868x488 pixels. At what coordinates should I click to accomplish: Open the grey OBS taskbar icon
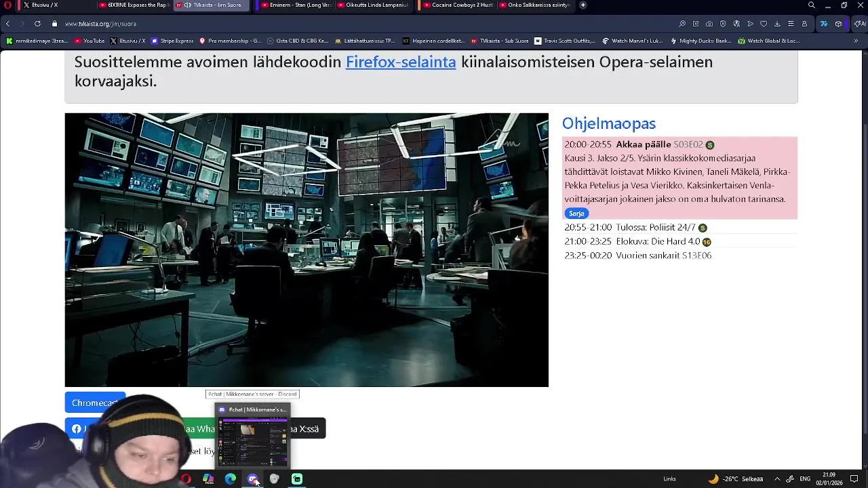coord(275,479)
